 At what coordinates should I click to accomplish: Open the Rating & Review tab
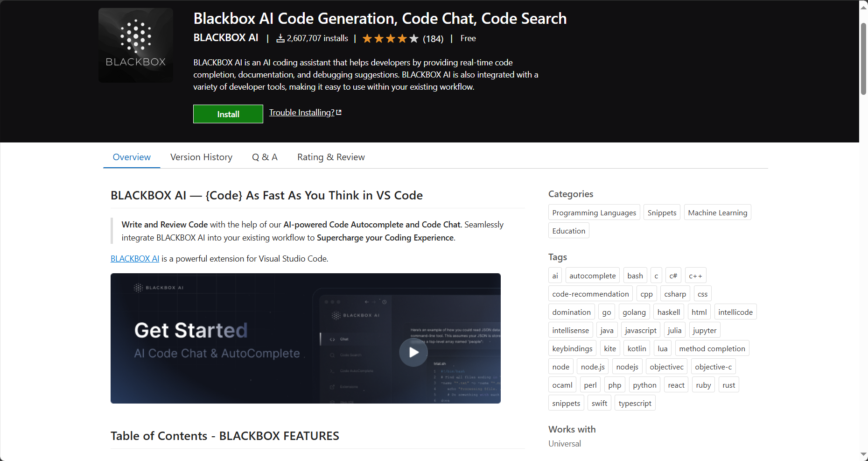331,157
